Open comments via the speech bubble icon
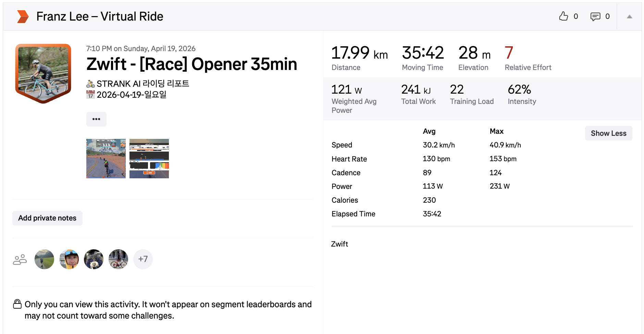 [x=595, y=16]
